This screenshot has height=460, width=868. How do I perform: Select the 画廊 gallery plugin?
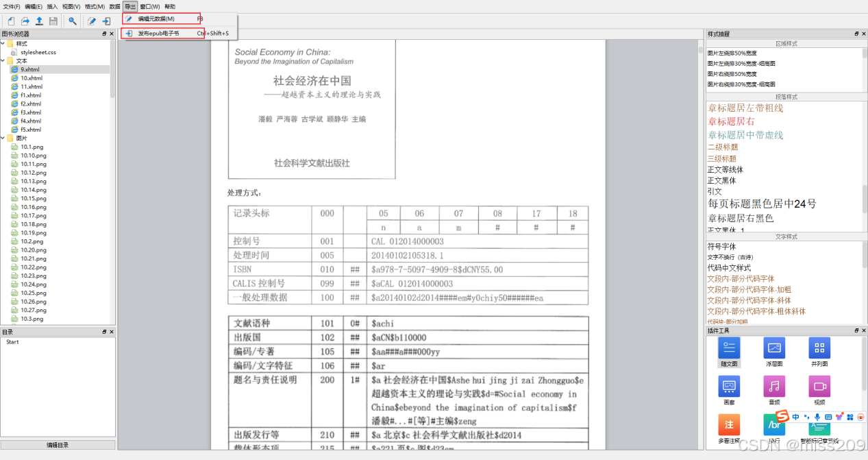(x=729, y=391)
